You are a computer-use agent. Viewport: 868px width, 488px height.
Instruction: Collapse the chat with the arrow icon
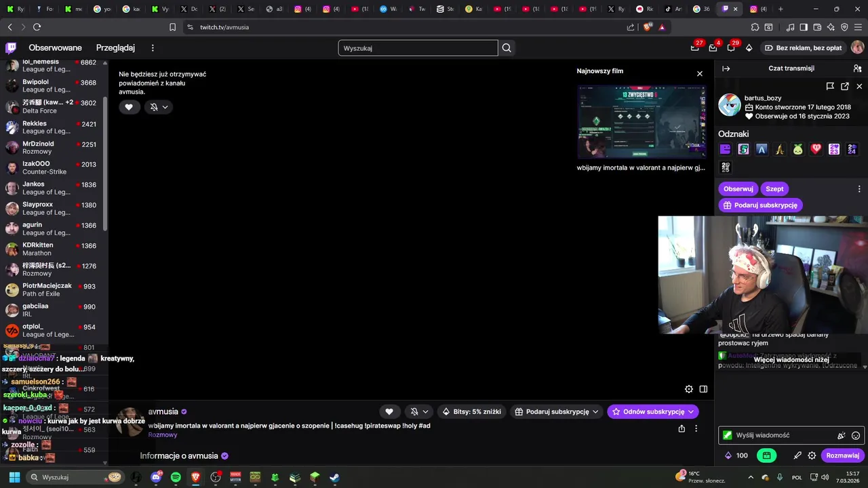(x=726, y=68)
